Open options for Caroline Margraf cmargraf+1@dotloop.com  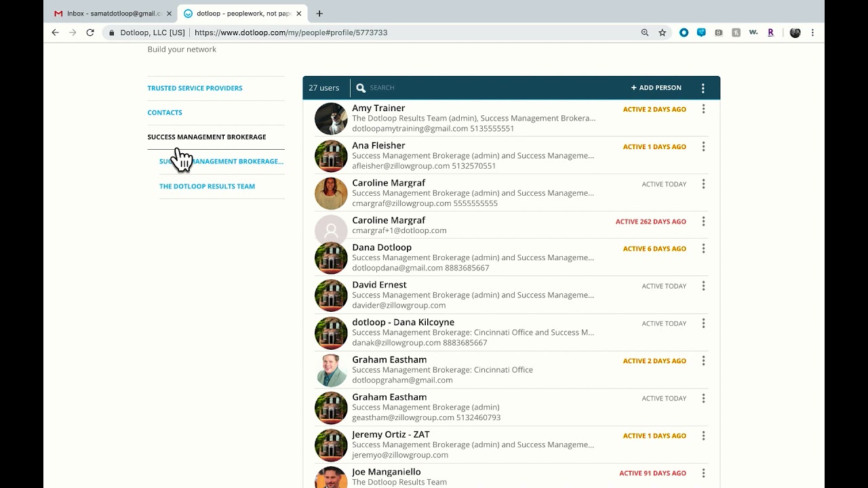703,221
